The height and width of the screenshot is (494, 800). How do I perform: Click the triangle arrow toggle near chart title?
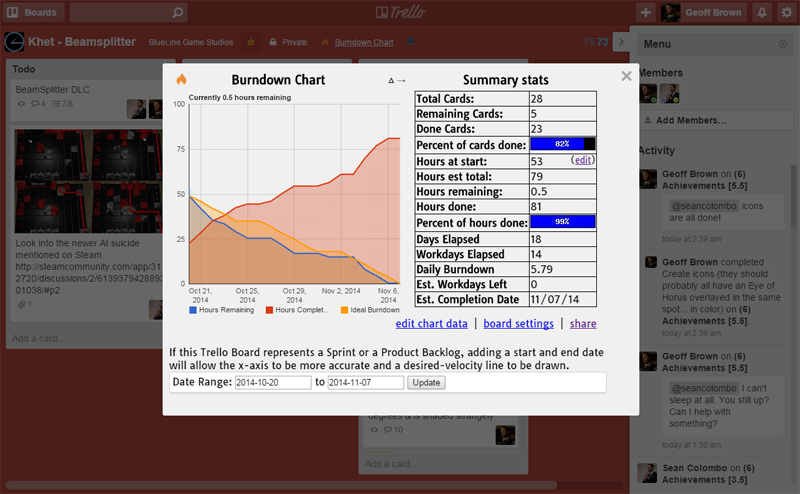coord(397,81)
